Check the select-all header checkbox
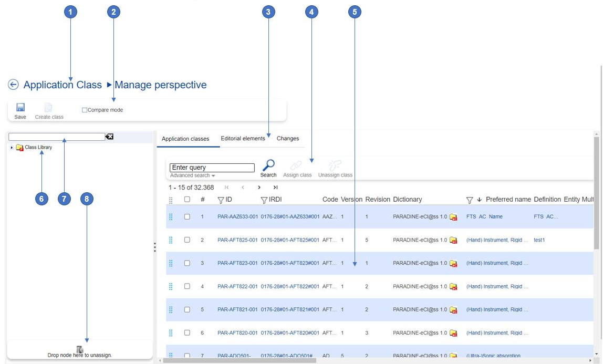603x364 pixels. point(187,200)
